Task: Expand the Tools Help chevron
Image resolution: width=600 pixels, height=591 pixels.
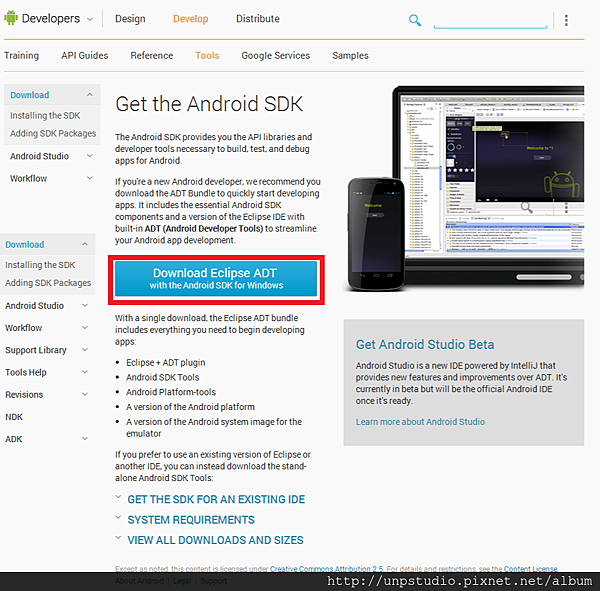Action: click(85, 372)
